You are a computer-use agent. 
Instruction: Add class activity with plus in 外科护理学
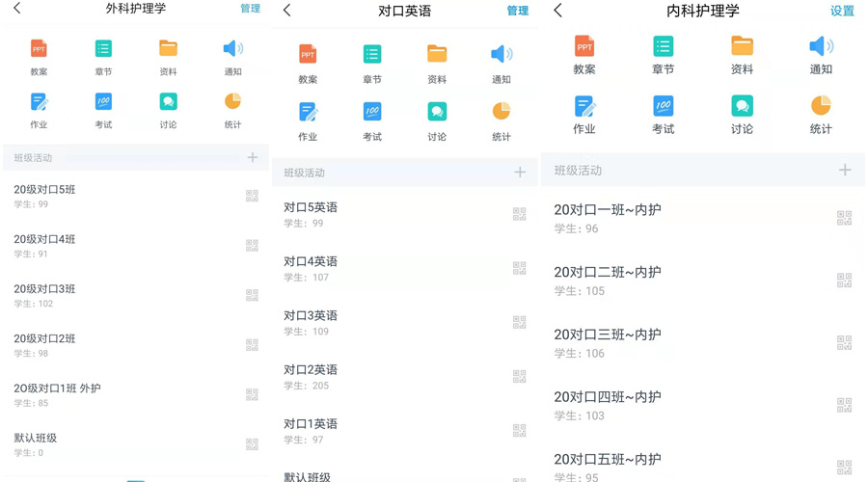pyautogui.click(x=252, y=157)
